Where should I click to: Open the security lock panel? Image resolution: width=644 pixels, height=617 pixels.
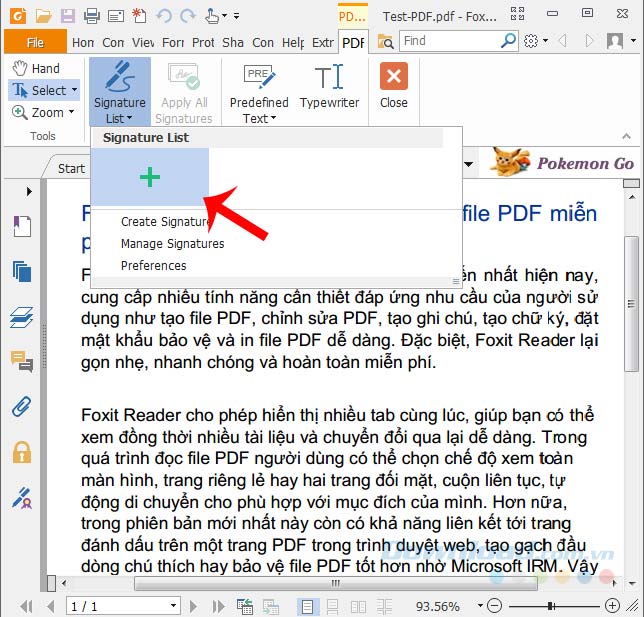click(22, 452)
